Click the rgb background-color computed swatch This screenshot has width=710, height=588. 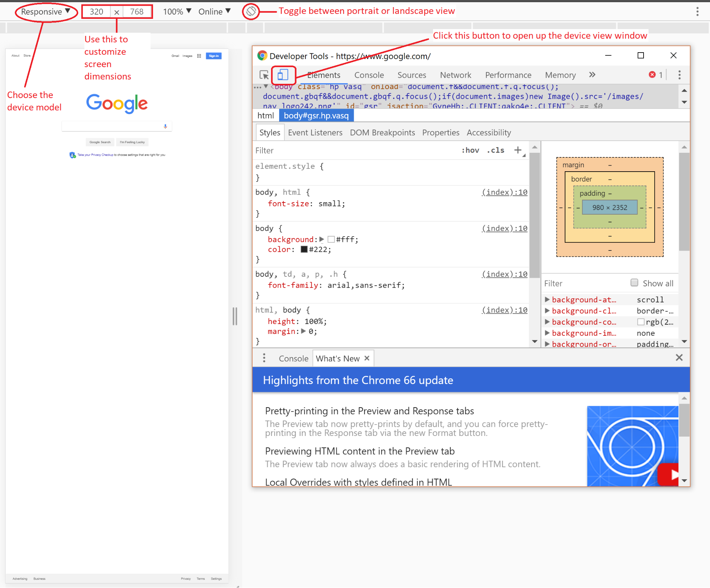pos(641,322)
